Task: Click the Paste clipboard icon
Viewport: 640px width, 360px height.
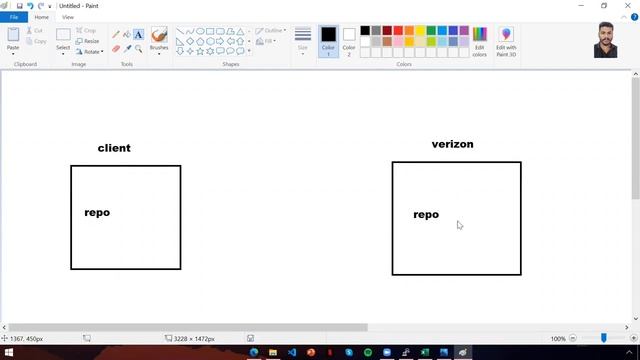Action: 13,35
